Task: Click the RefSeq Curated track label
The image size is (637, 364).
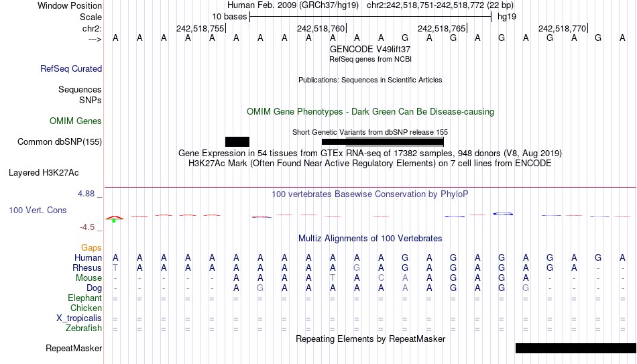Action: click(x=70, y=68)
